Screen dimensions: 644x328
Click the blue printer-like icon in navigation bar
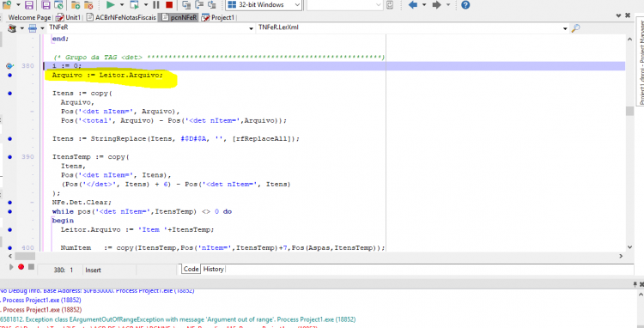pyautogui.click(x=32, y=28)
